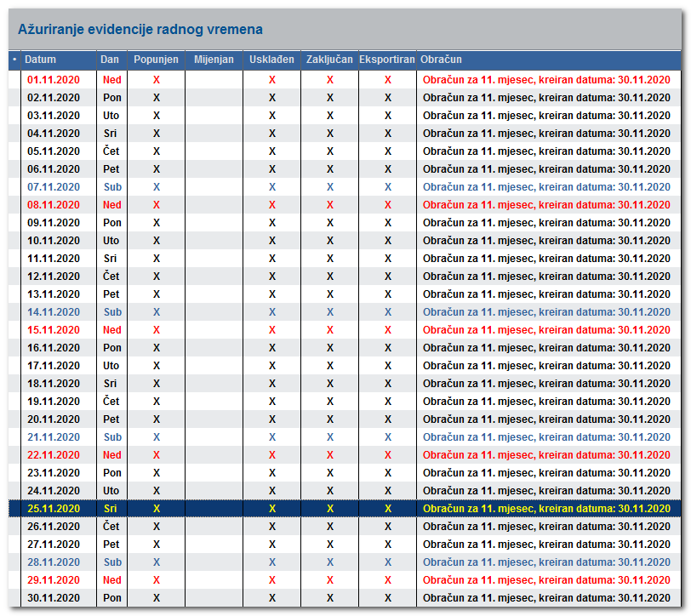Click date 04.11.2020 in the table
The image size is (691, 616).
54,134
